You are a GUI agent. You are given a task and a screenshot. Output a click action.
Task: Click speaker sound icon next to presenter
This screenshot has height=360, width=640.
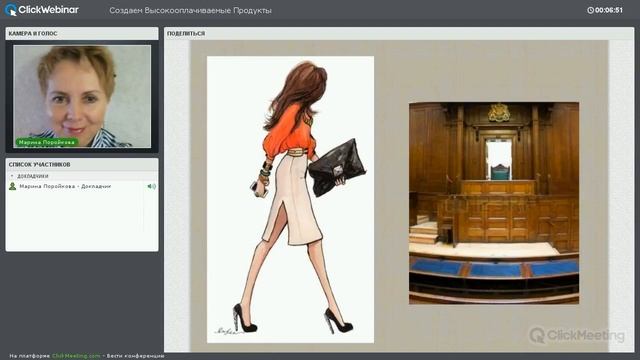click(151, 186)
